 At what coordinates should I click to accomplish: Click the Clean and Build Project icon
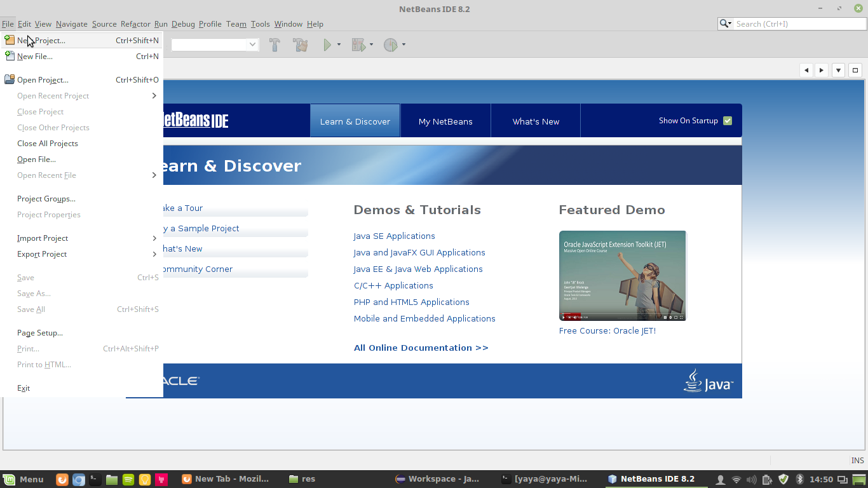[301, 44]
